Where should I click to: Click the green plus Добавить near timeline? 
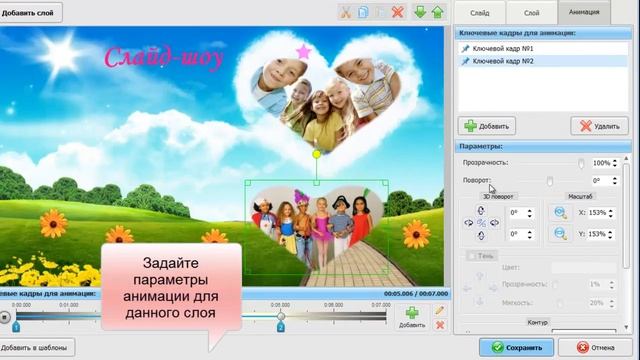(412, 318)
